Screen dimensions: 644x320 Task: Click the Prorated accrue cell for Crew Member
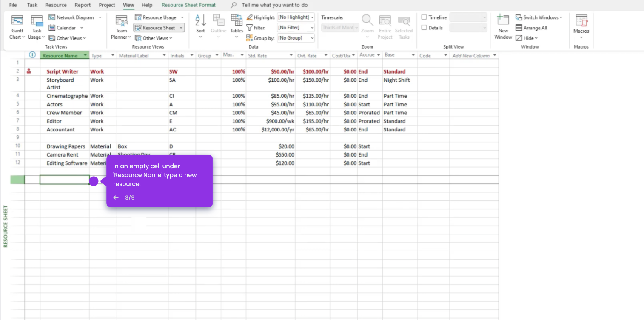coord(369,113)
